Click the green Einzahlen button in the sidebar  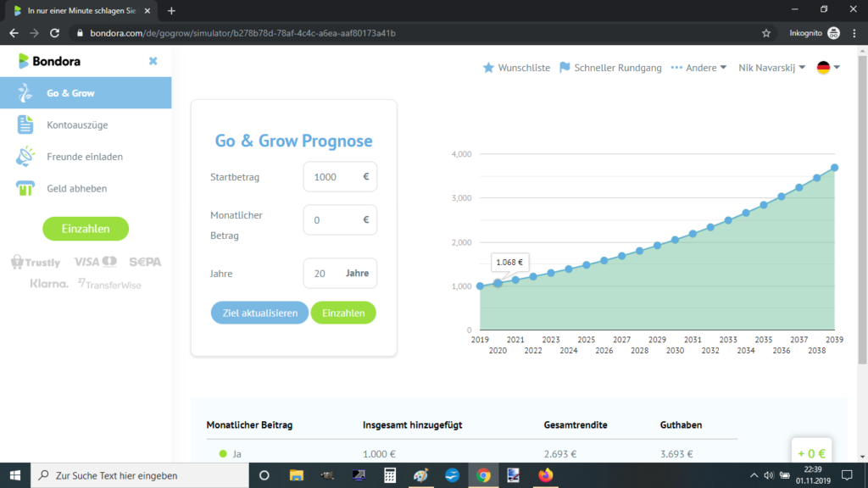tap(86, 229)
